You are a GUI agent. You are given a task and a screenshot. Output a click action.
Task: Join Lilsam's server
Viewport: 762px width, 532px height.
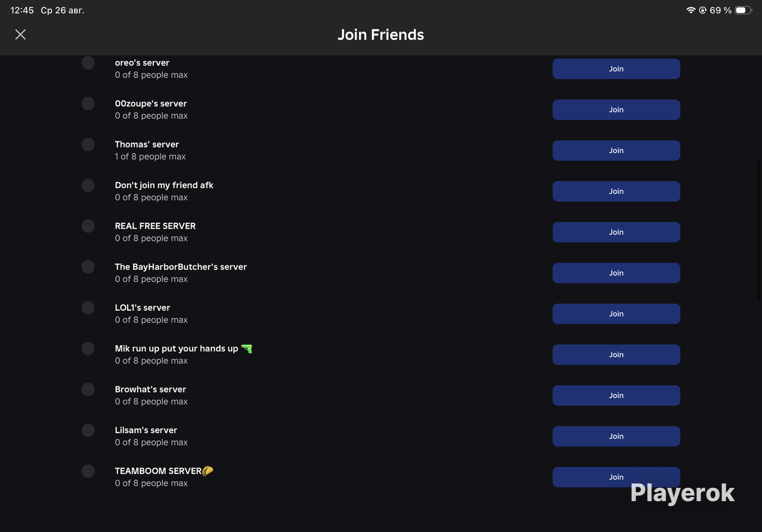click(x=616, y=436)
